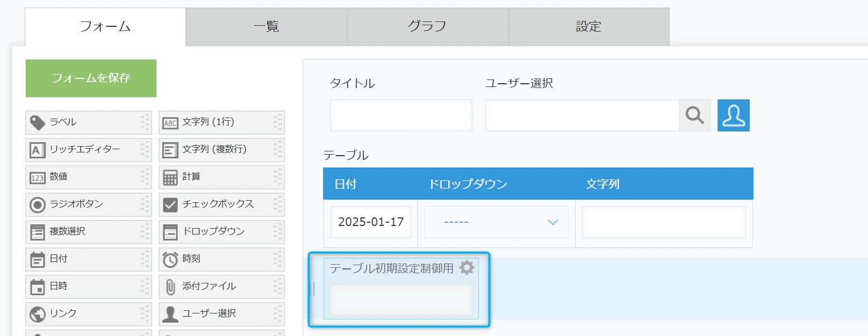Click the ユーザー選択 palette person icon
This screenshot has height=336, width=868.
[x=170, y=314]
